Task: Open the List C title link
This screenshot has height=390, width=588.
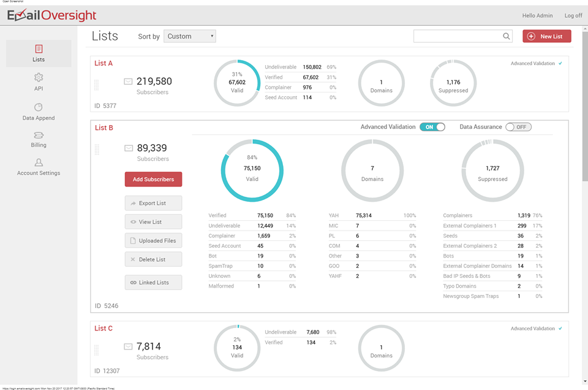Action: [104, 328]
